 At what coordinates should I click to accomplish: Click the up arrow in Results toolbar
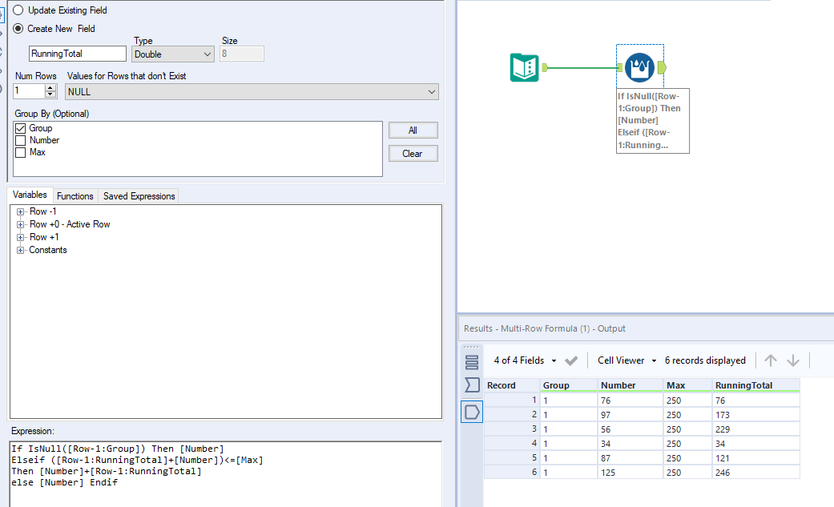point(770,360)
